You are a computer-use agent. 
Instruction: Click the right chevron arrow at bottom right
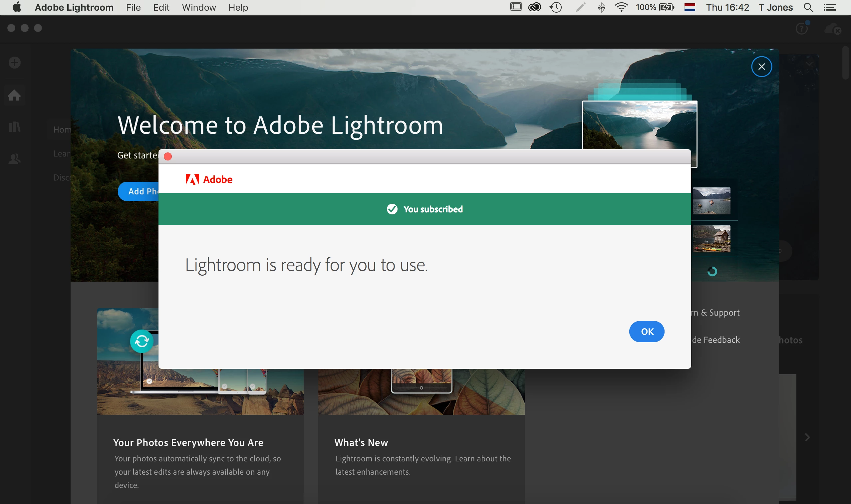(807, 437)
